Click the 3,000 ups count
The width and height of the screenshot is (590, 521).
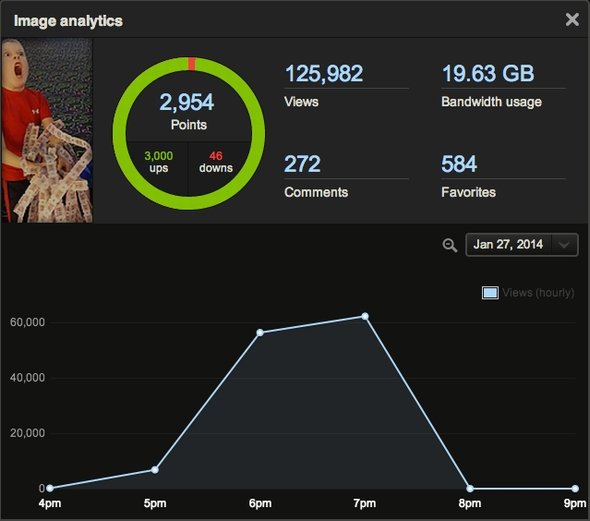coord(158,162)
